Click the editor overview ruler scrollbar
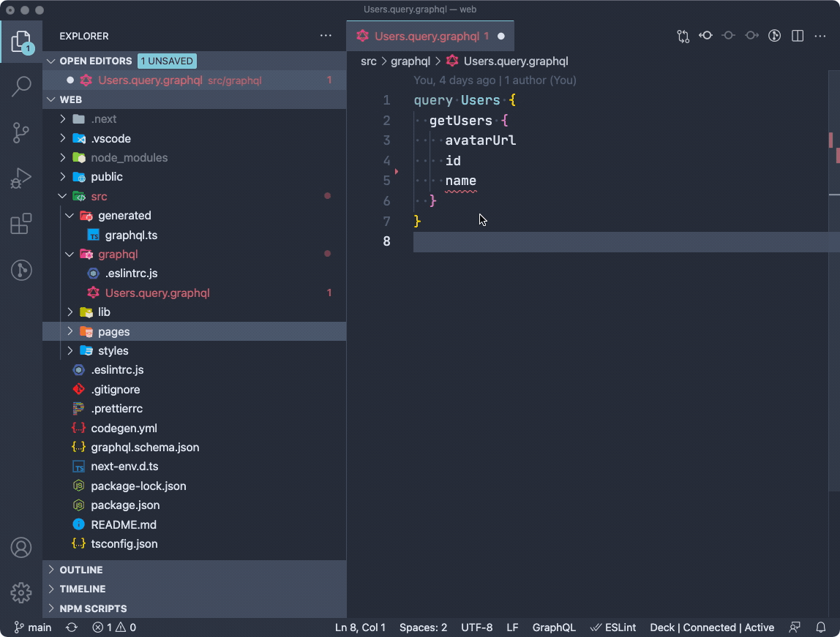 (x=834, y=281)
